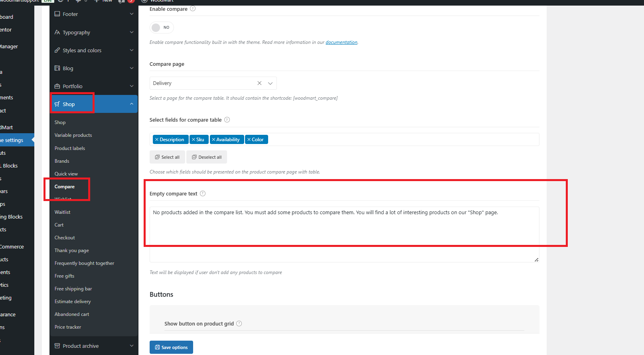Click the Deselect all button
This screenshot has width=644, height=355.
[207, 157]
